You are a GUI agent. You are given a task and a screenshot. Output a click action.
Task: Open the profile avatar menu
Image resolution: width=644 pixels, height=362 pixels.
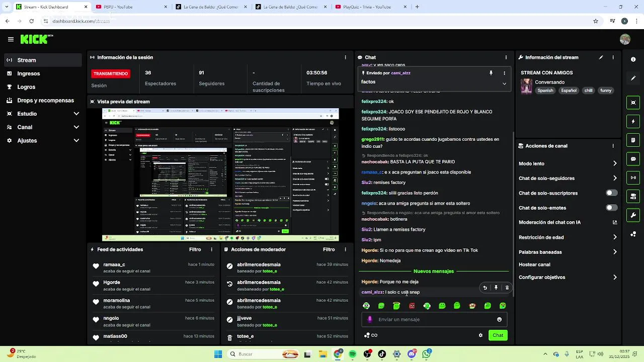(625, 39)
